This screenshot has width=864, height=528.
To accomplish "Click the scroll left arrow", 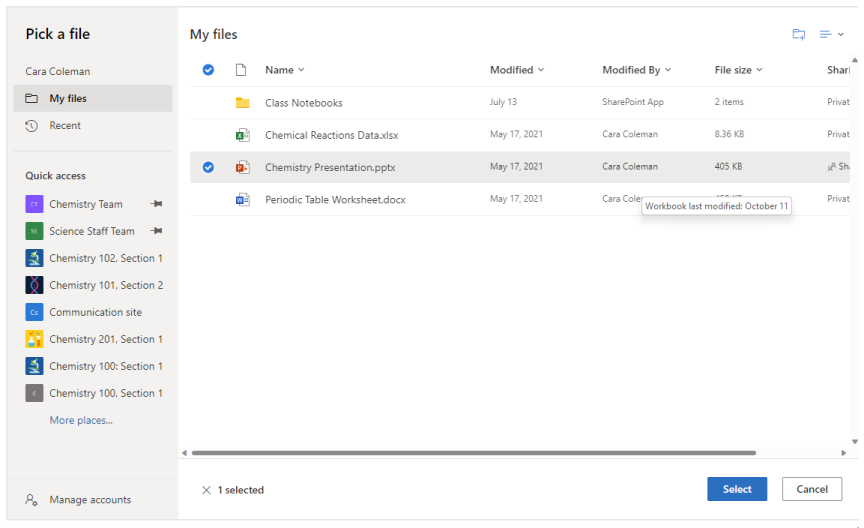I will (185, 453).
